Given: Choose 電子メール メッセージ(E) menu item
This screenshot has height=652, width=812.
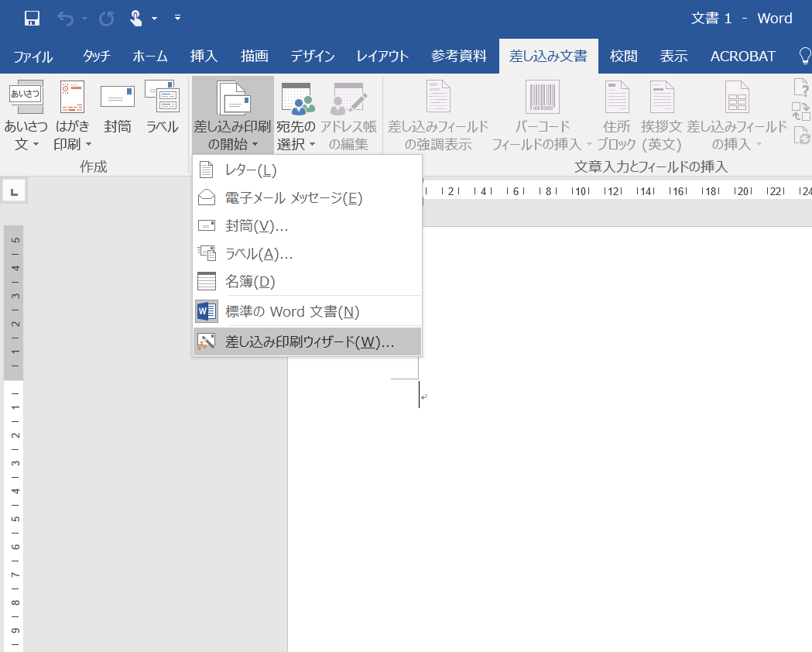Looking at the screenshot, I should 307,197.
